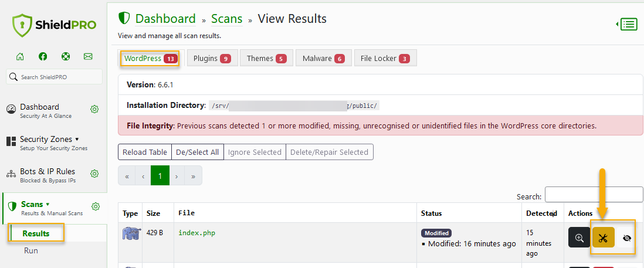Click the Reload Table button
Screen dimensions: 644x268
click(x=144, y=152)
